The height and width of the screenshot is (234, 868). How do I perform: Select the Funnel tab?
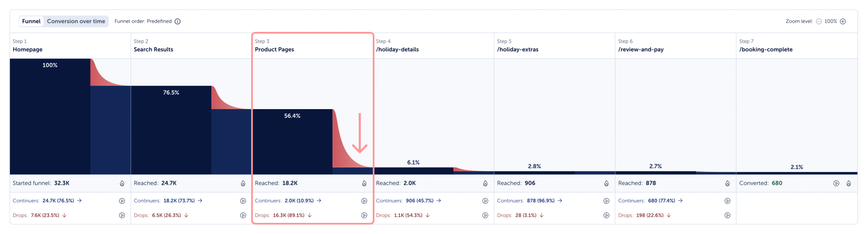tap(31, 21)
